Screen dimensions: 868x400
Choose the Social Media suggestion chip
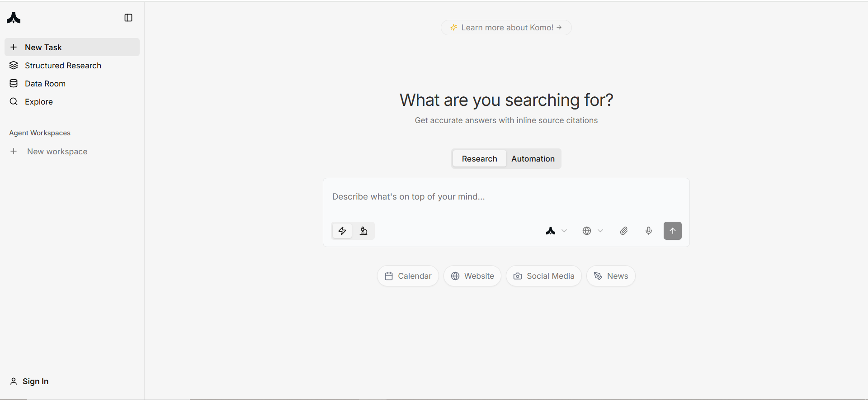coord(544,276)
